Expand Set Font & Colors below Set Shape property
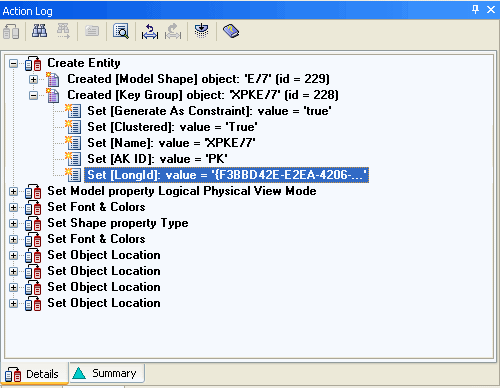This screenshot has width=500, height=388. coord(13,239)
